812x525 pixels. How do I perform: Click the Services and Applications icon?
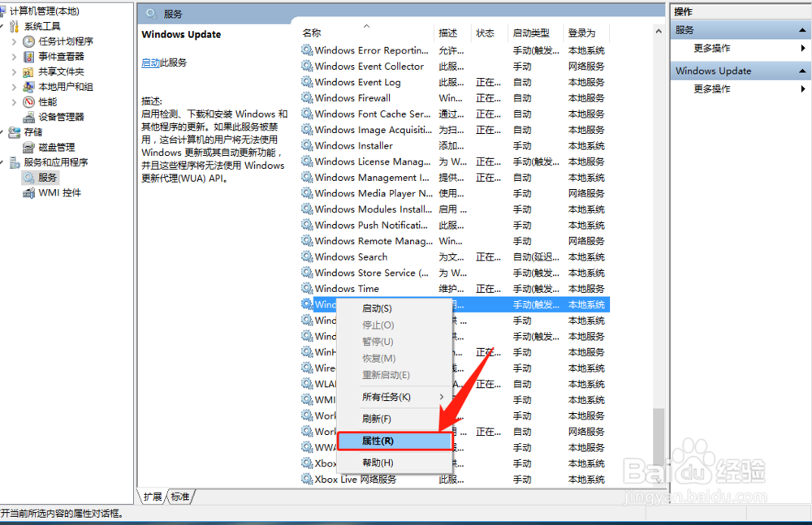pos(15,162)
